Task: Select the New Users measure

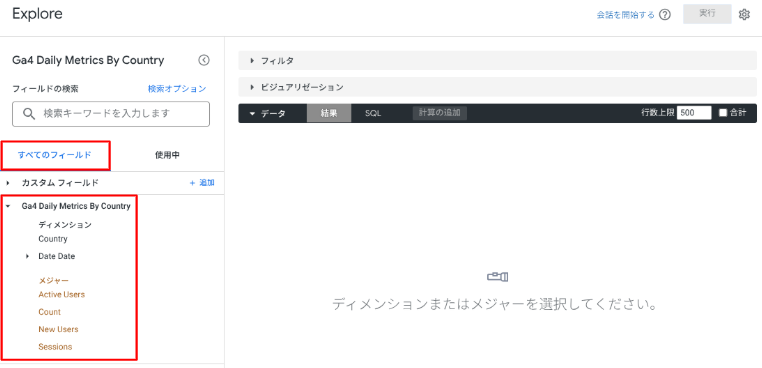Action: (x=58, y=329)
